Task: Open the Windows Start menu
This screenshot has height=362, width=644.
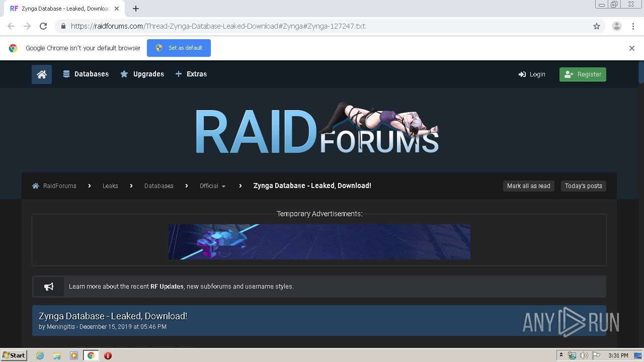Action: pos(14,355)
